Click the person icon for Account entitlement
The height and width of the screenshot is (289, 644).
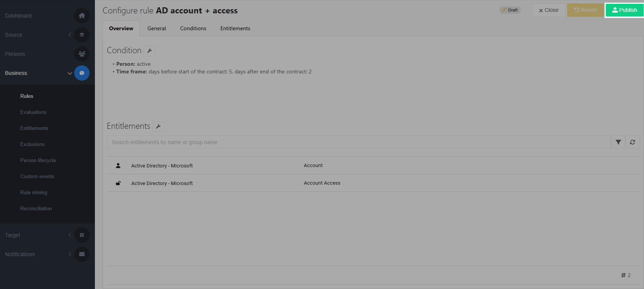tap(118, 166)
